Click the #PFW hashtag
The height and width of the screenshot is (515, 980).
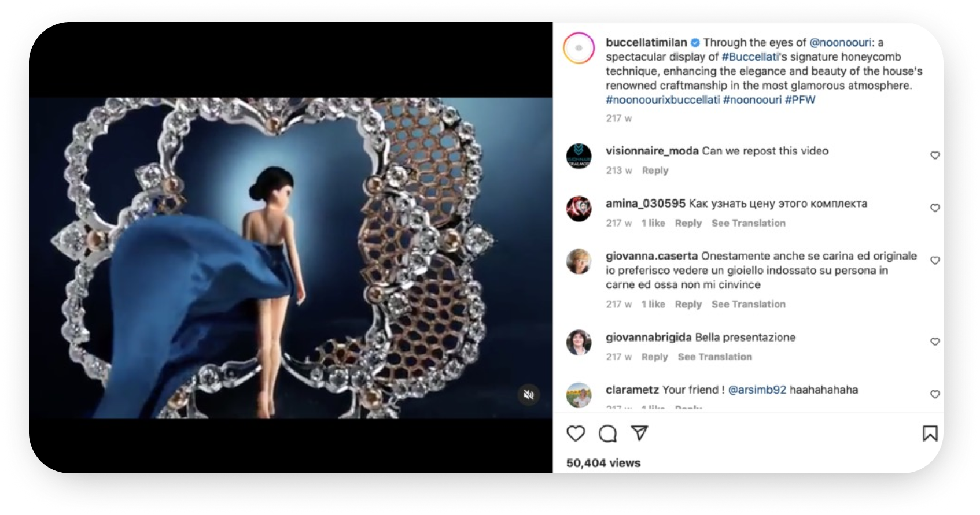[800, 100]
